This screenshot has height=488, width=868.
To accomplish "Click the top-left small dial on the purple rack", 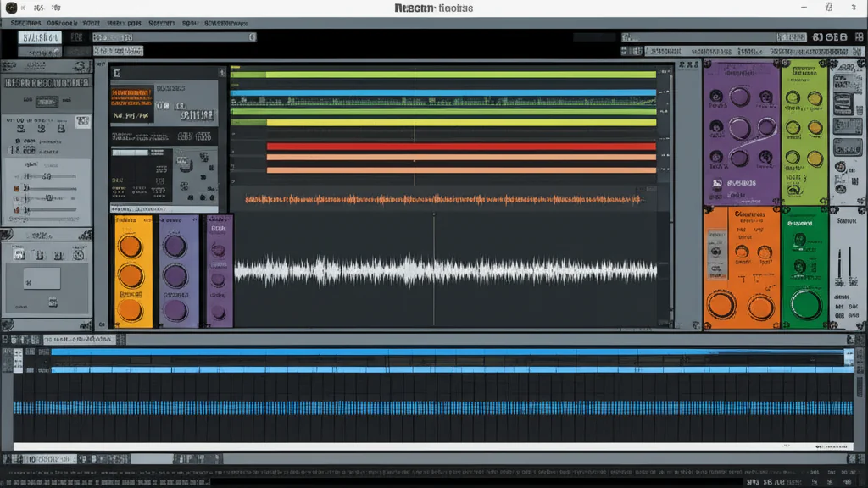I will (x=716, y=97).
